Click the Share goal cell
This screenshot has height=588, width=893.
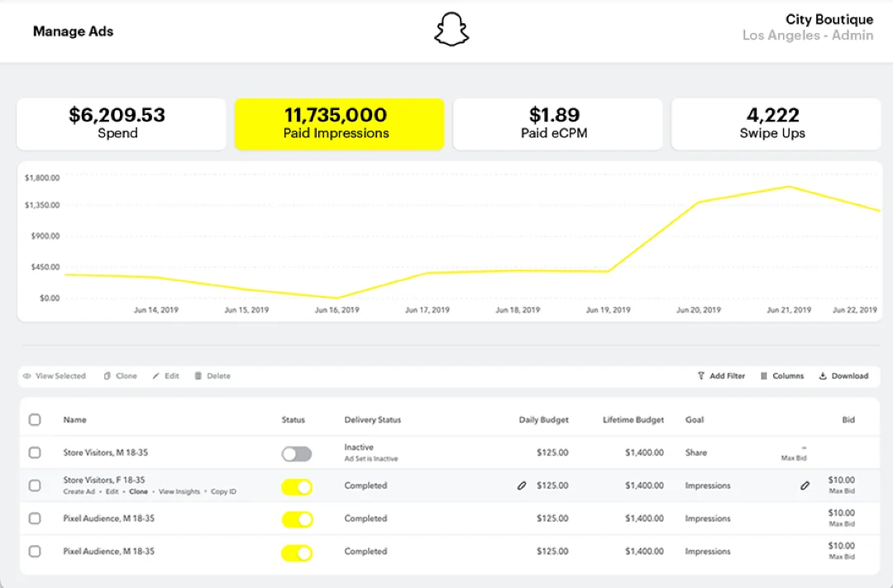click(696, 452)
